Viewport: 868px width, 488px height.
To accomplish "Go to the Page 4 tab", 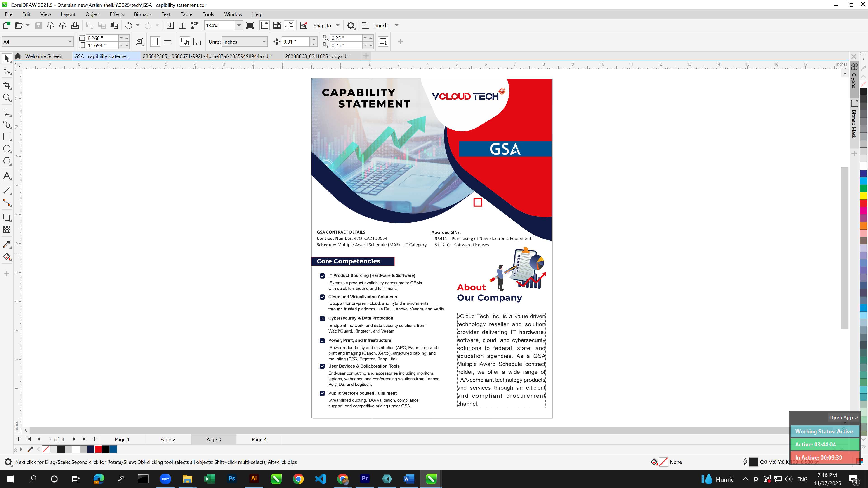I will [259, 439].
